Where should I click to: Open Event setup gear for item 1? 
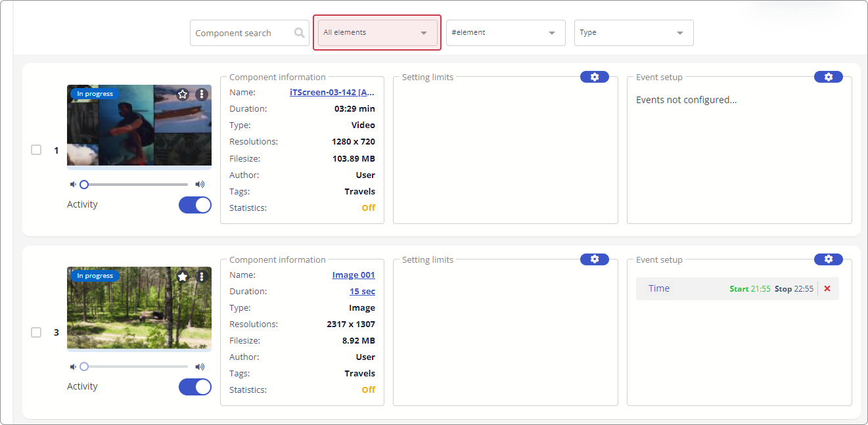[x=828, y=77]
